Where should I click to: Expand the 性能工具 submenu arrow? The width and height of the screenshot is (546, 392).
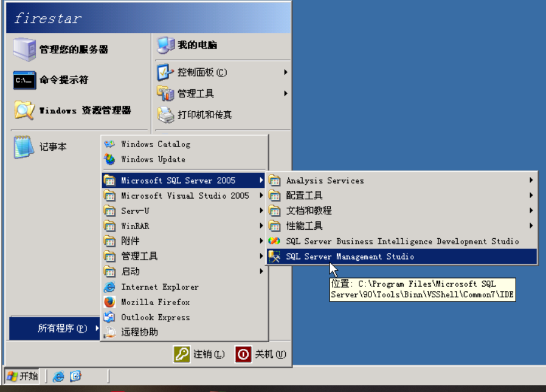[x=531, y=225]
